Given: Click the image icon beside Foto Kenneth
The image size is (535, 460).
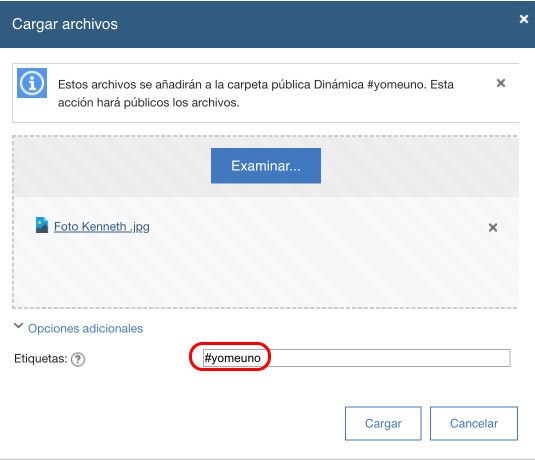Looking at the screenshot, I should coord(42,225).
